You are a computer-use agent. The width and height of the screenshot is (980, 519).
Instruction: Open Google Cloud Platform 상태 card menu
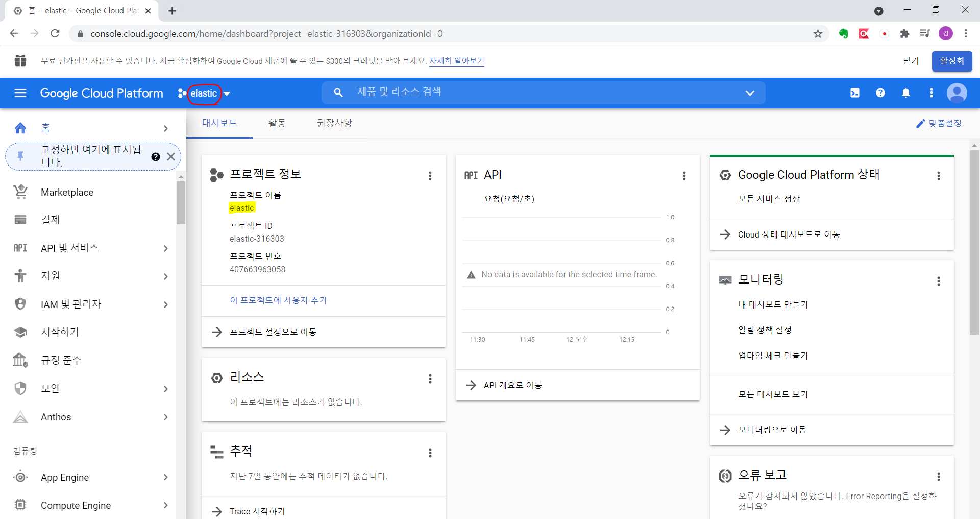click(x=939, y=176)
